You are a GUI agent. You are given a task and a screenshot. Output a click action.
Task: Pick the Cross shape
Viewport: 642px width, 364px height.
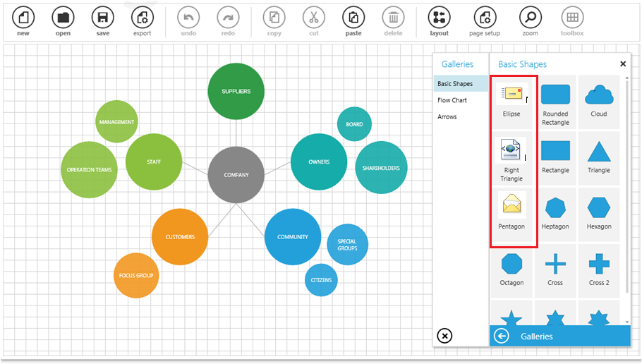(x=556, y=271)
